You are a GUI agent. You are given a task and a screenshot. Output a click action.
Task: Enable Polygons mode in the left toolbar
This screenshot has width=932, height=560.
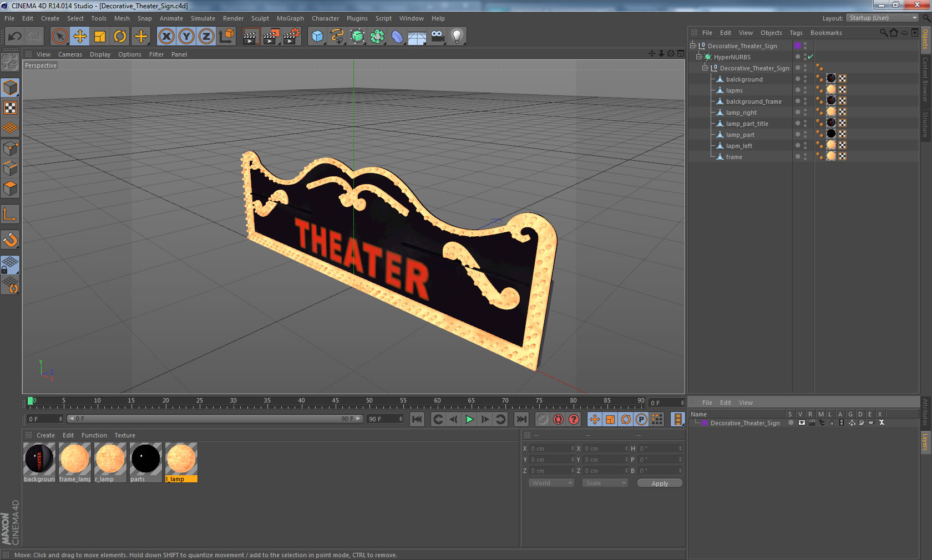10,189
